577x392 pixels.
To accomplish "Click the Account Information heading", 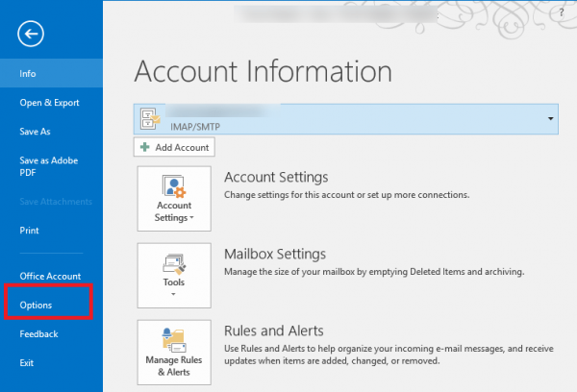I will point(263,71).
